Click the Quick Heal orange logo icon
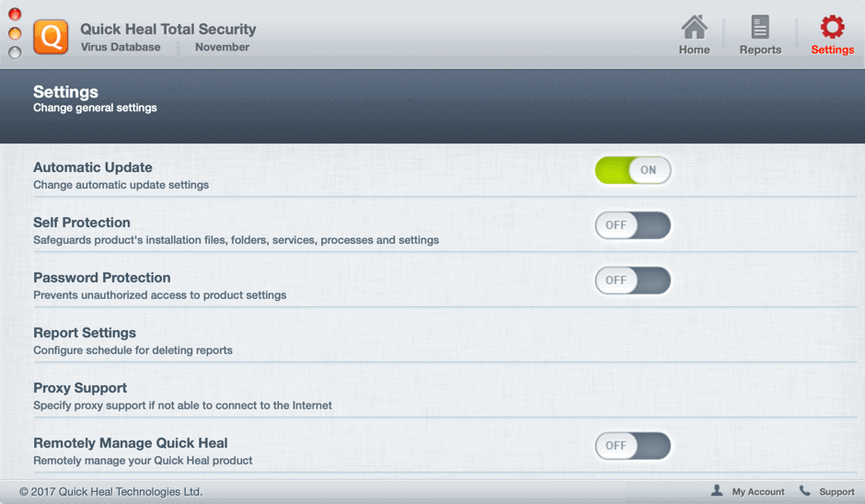 (51, 37)
